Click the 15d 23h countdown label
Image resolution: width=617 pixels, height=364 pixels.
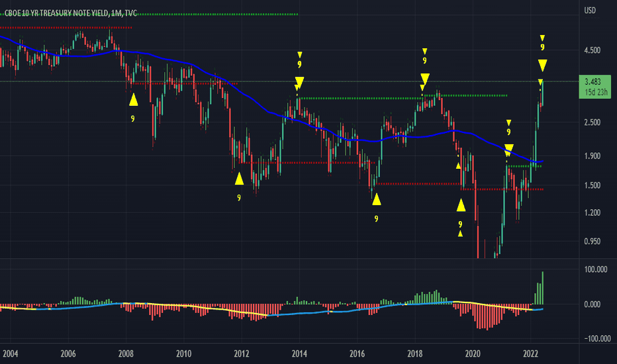pos(596,93)
